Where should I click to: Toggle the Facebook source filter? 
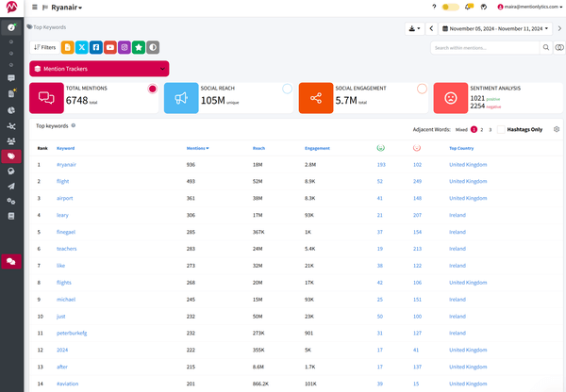[96, 47]
